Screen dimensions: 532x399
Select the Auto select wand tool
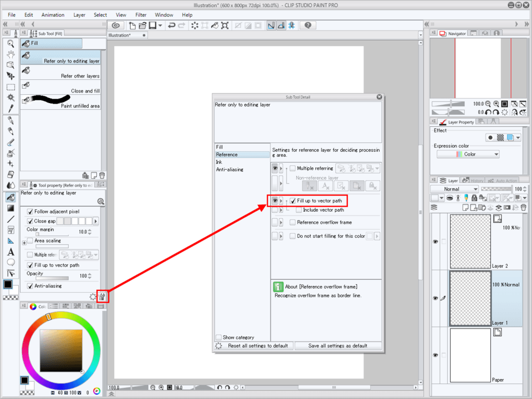[x=11, y=98]
